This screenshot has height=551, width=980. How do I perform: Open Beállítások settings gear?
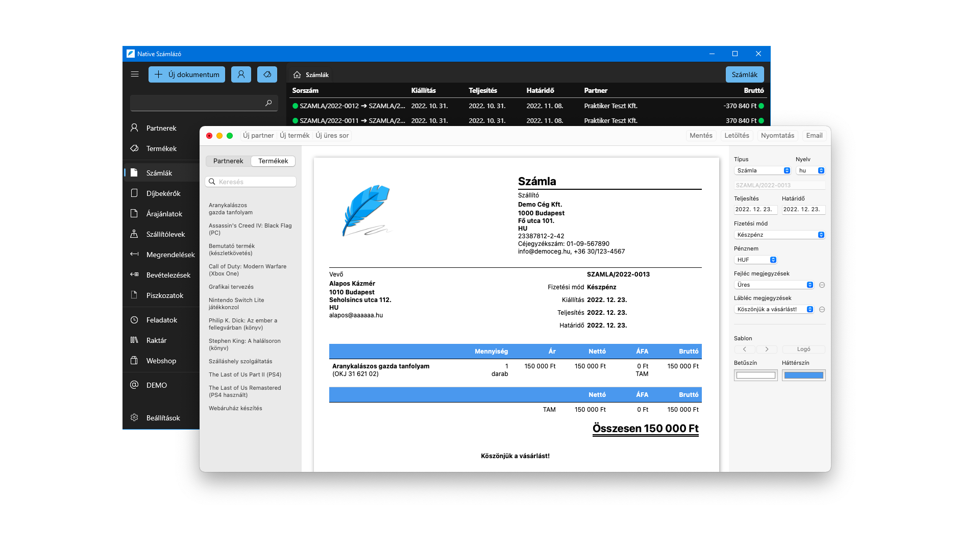[134, 417]
